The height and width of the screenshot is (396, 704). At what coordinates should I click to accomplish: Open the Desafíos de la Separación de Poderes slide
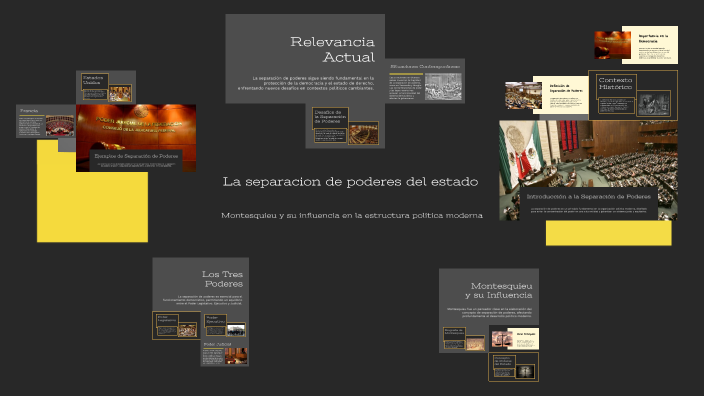tap(345, 126)
